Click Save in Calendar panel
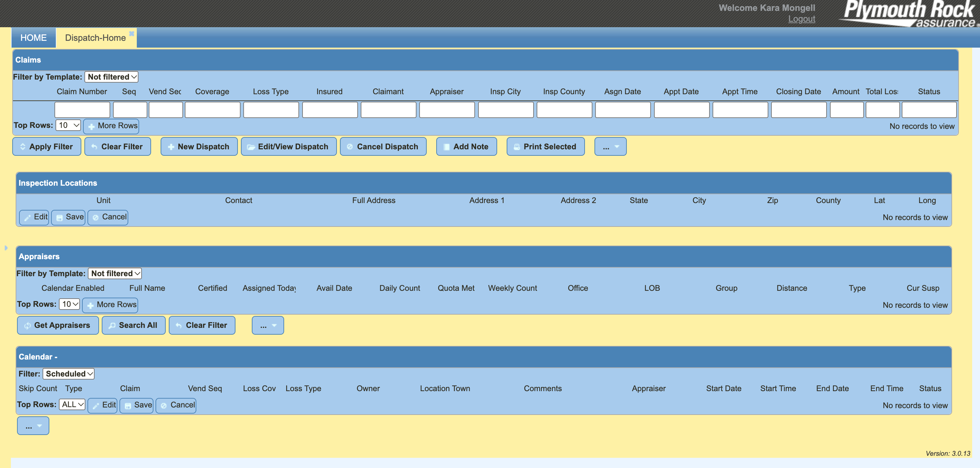This screenshot has height=468, width=980. click(136, 405)
